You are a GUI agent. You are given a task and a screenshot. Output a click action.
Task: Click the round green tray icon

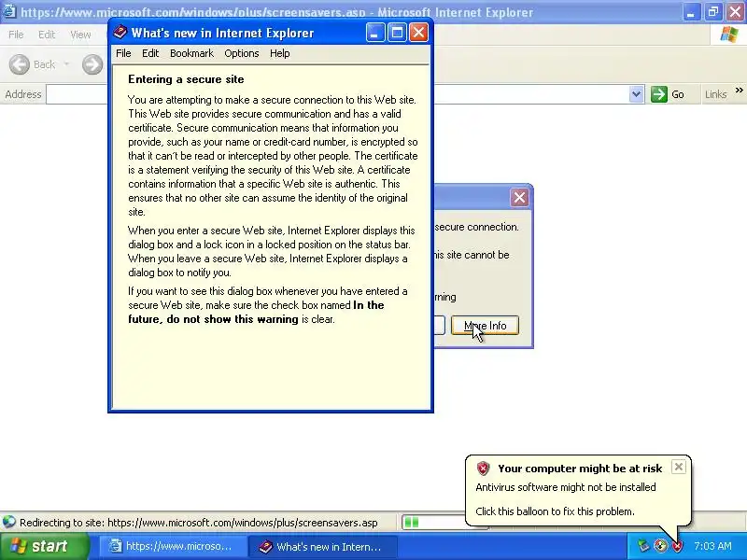[x=660, y=546]
